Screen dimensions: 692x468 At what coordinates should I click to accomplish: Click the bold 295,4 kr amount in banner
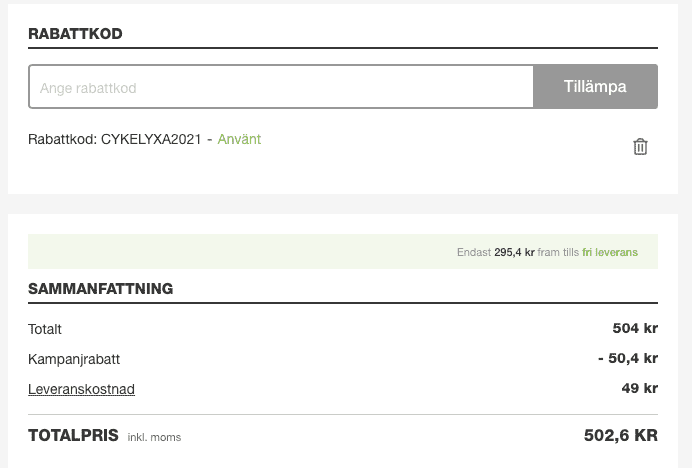tap(514, 252)
